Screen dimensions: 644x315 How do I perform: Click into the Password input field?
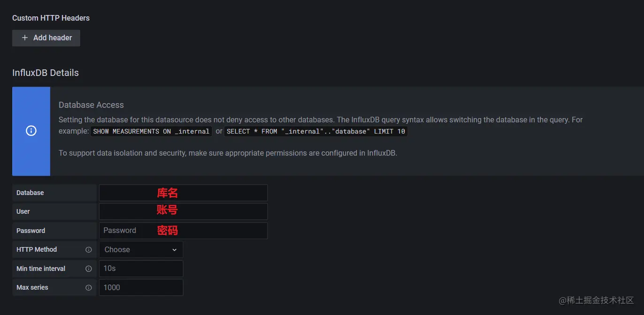pos(183,231)
